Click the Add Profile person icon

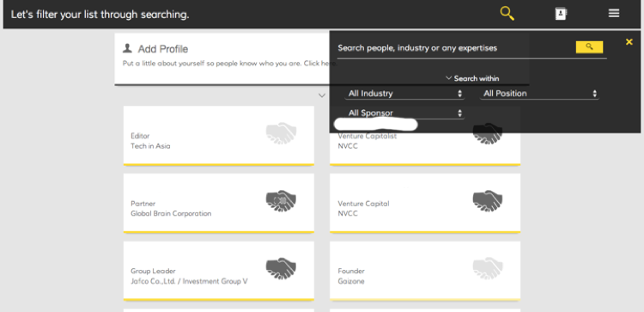[x=127, y=48]
